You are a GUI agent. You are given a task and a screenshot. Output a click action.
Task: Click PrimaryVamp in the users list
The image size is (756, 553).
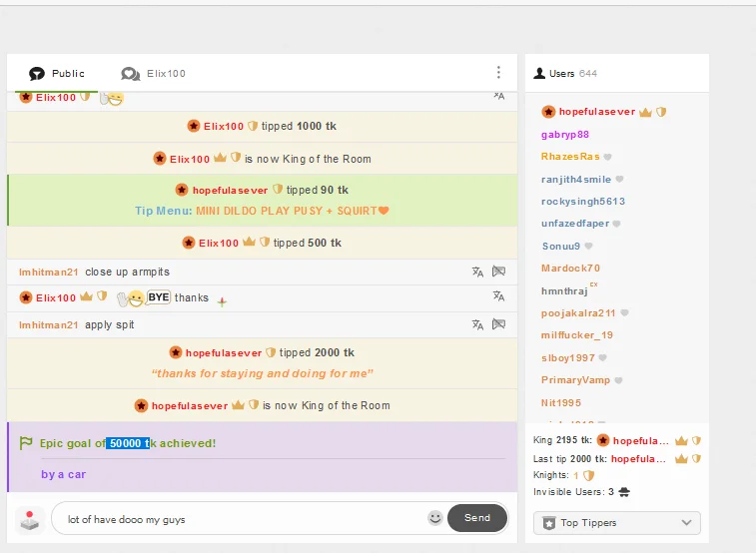point(575,380)
